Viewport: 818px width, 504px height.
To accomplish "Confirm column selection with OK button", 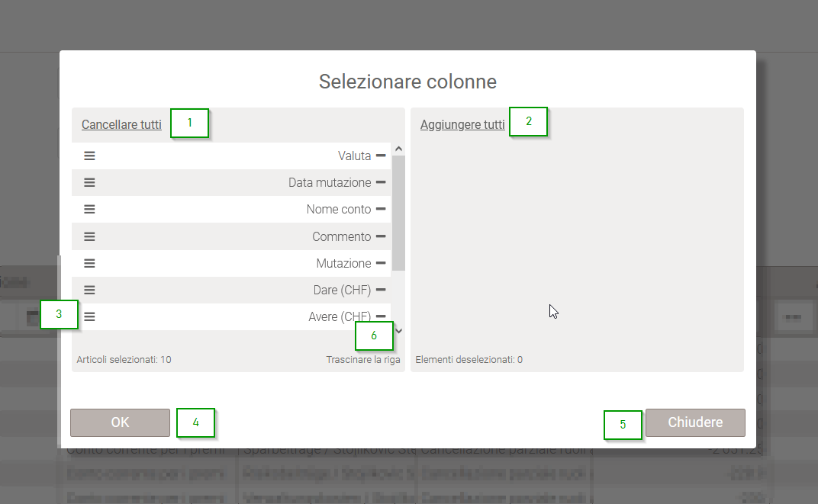I will (x=120, y=422).
